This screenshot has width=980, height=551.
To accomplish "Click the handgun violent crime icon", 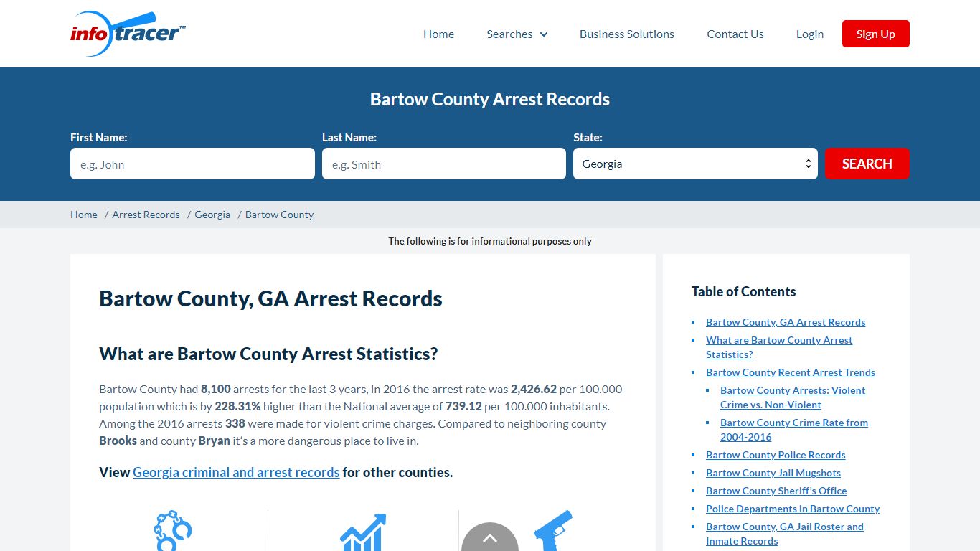I will pyautogui.click(x=553, y=530).
